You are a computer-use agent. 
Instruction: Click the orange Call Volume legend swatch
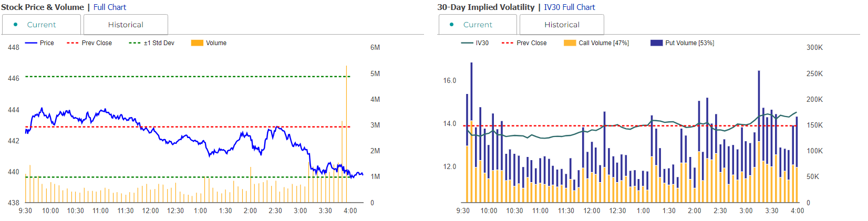click(570, 43)
